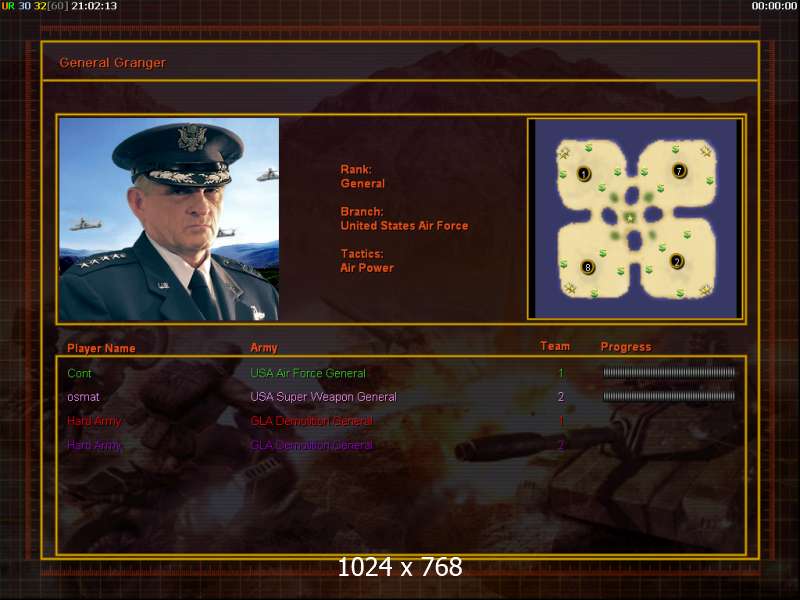The width and height of the screenshot is (800, 600).
Task: Click the corner star nearest start position 7
Action: 706,151
